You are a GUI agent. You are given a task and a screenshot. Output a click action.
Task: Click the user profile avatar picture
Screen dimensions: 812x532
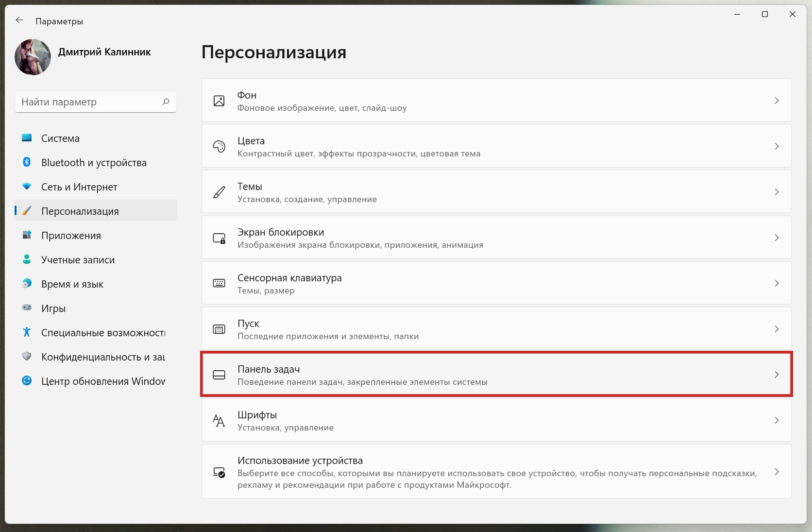coord(33,57)
